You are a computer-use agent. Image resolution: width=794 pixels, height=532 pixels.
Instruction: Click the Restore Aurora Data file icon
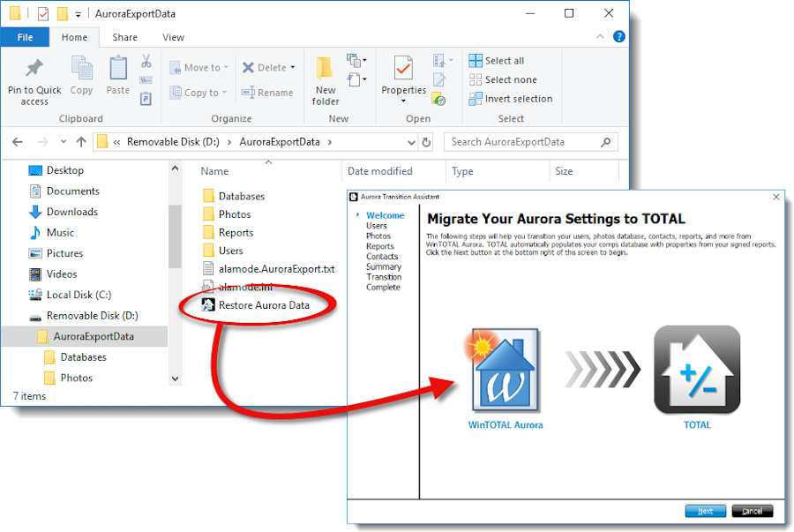(207, 304)
